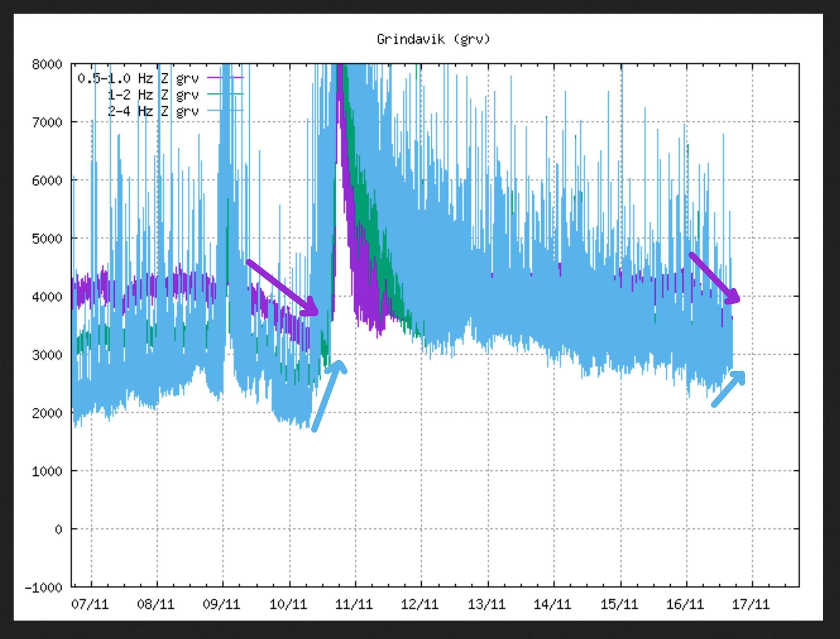
Task: Click the x-axis date label "11/11"
Action: tap(354, 604)
